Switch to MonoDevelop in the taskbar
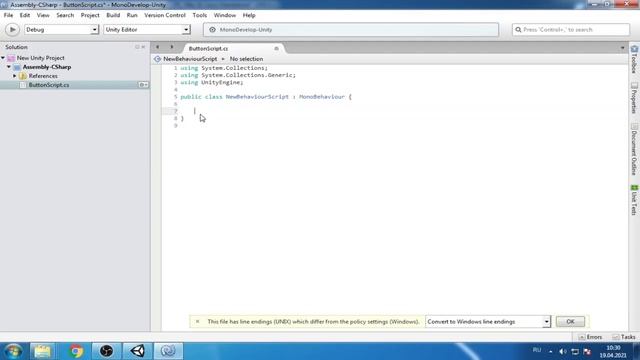This screenshot has width=640, height=360. click(x=168, y=351)
